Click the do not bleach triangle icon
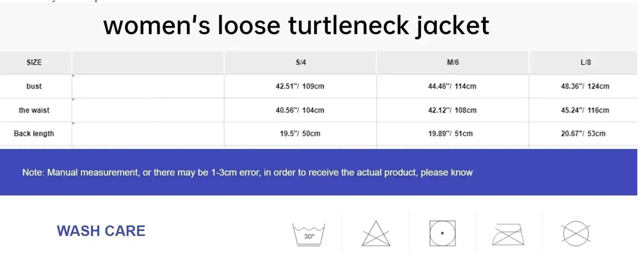This screenshot has width=644, height=257. [376, 234]
